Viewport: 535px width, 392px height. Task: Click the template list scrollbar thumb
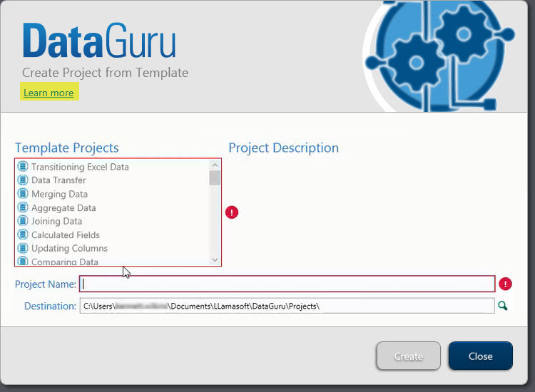click(215, 178)
